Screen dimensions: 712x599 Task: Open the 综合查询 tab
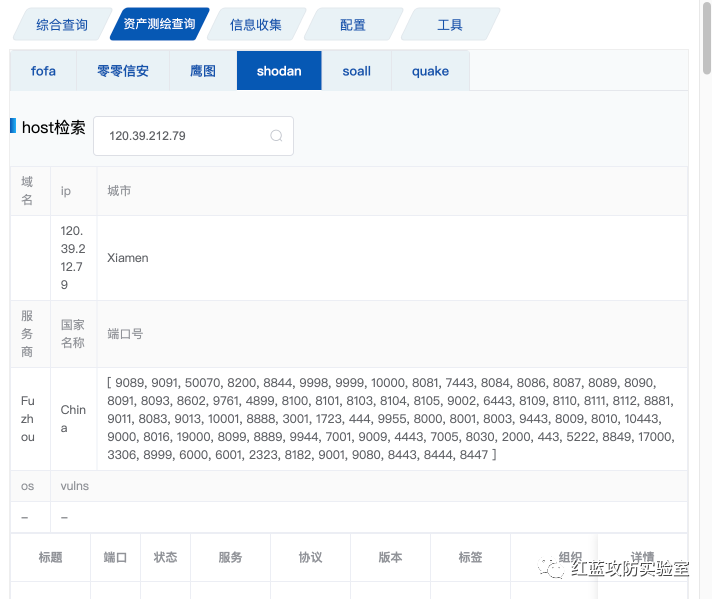tap(62, 25)
